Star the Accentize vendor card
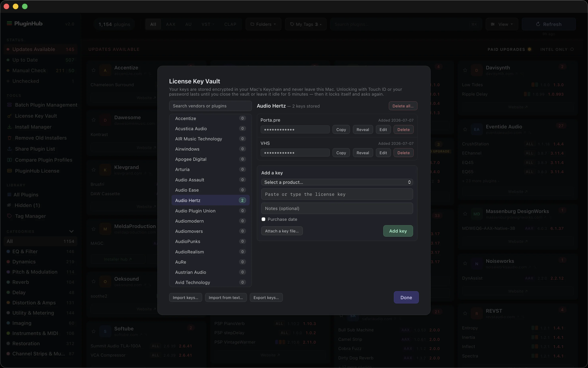The width and height of the screenshot is (588, 368). (x=93, y=70)
